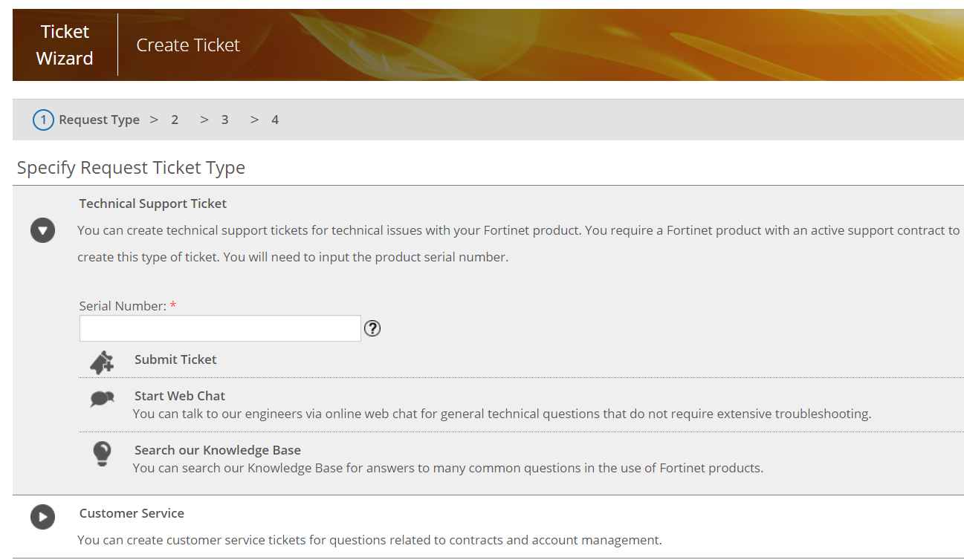Open Search our Knowledge Base link
This screenshot has width=964, height=560.
coord(218,450)
